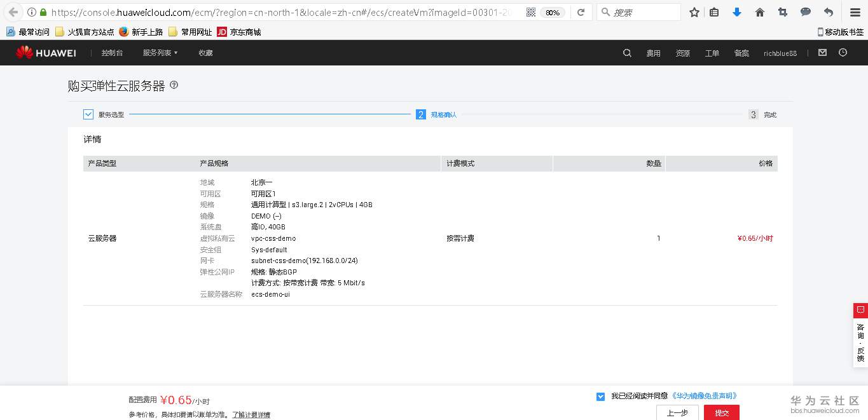Reload the page with refresh icon
Screen dimensions: 868x420
coord(581,12)
